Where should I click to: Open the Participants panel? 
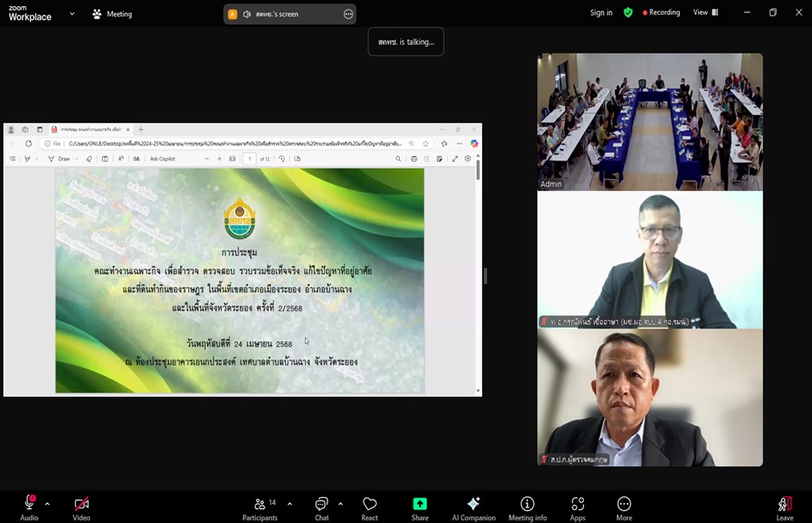pyautogui.click(x=260, y=508)
